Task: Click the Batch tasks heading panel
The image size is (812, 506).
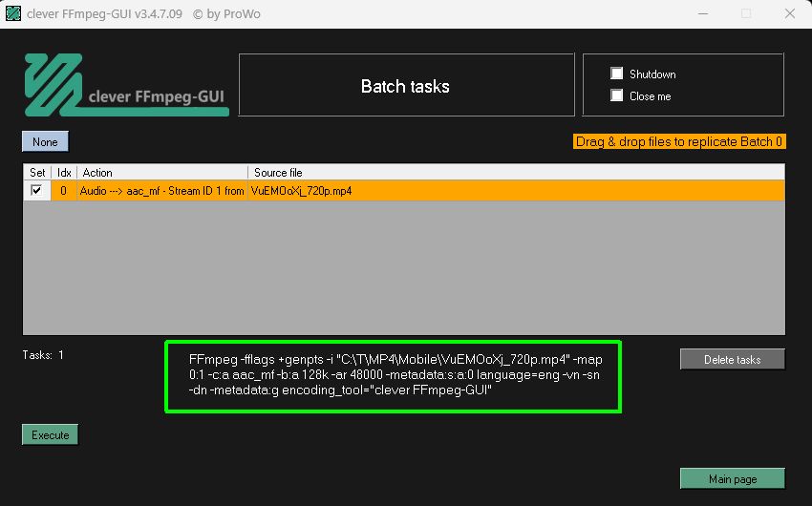Action: point(407,85)
